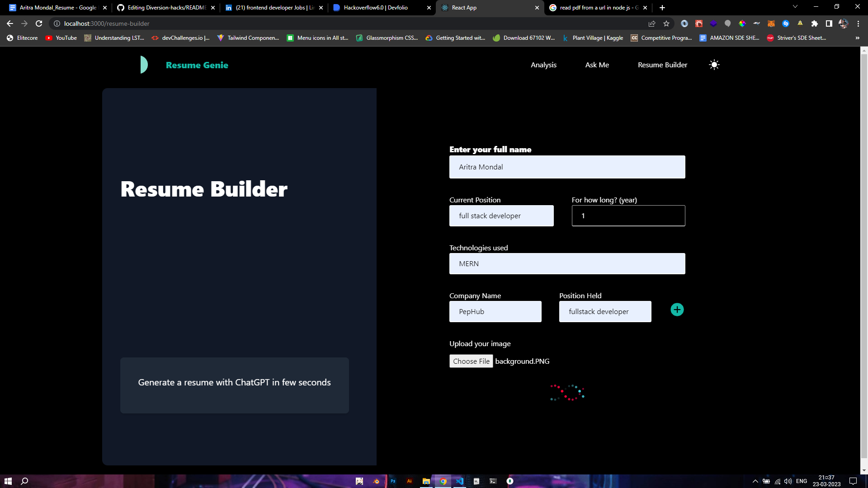The width and height of the screenshot is (868, 488).
Task: Click the green plus to add another company
Action: click(677, 310)
